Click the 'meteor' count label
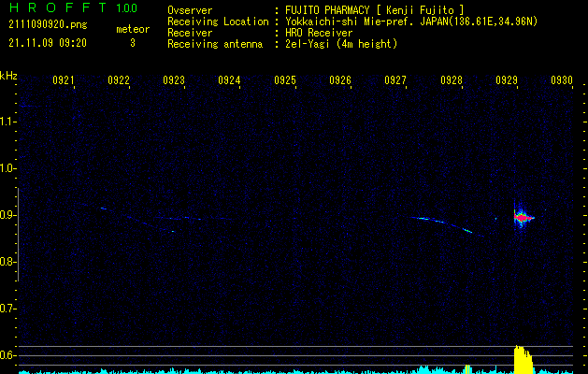The width and height of the screenshot is (588, 374). click(133, 29)
